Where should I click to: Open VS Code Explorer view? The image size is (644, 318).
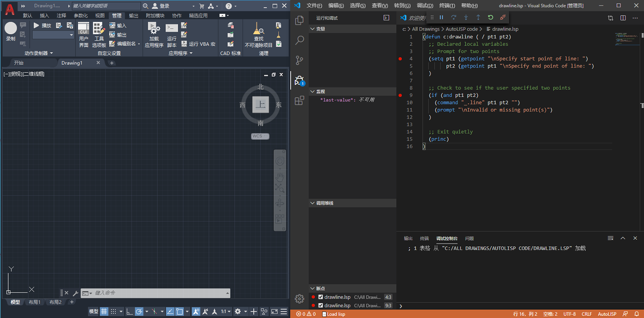(299, 20)
